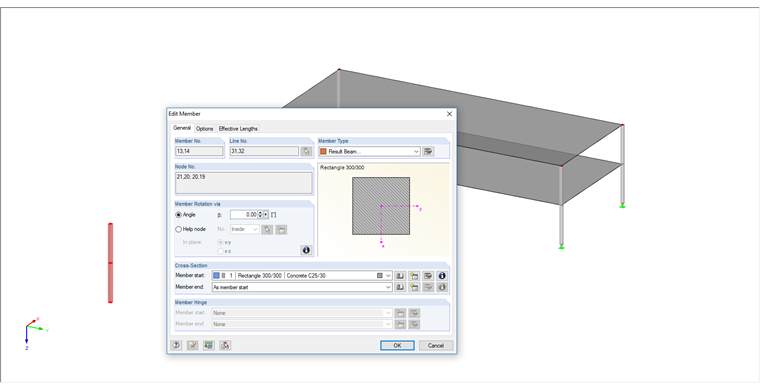Expand the Member start cross-section dropdown
Screen dimensions: 760x391
[x=388, y=276]
